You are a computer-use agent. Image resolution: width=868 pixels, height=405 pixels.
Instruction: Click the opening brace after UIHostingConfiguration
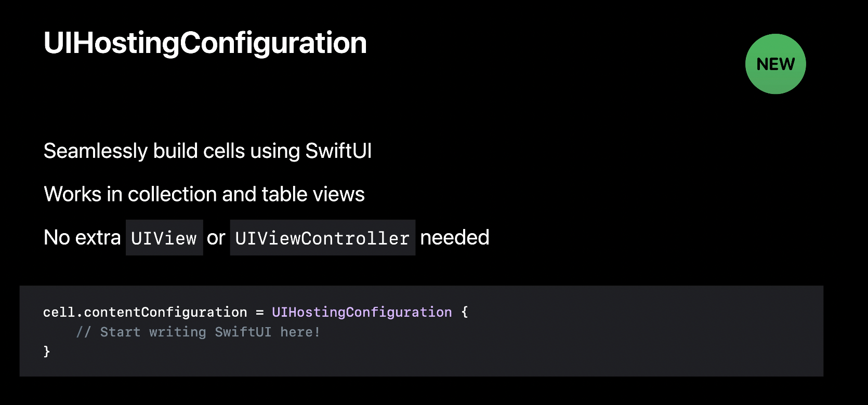tap(465, 312)
